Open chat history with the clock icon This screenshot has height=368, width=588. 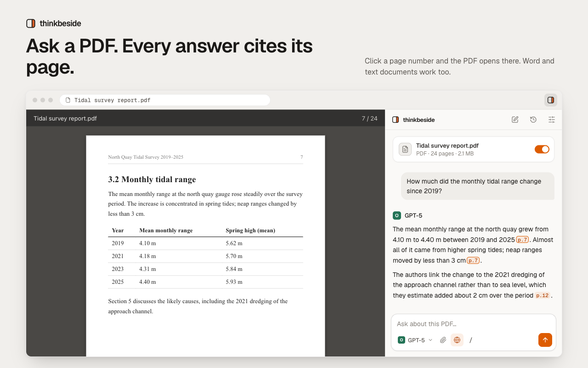533,120
